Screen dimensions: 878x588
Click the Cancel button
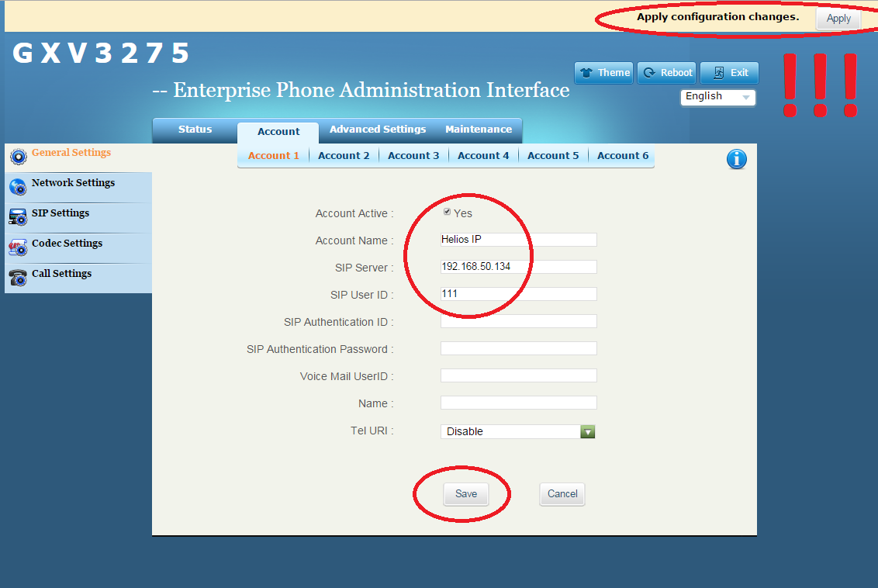562,494
